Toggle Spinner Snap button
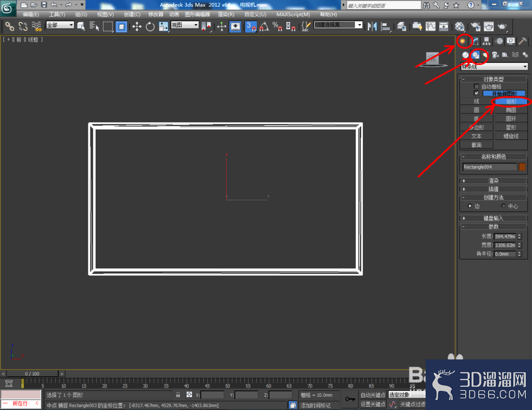Viewport: 532px width, 410px height. click(x=290, y=26)
